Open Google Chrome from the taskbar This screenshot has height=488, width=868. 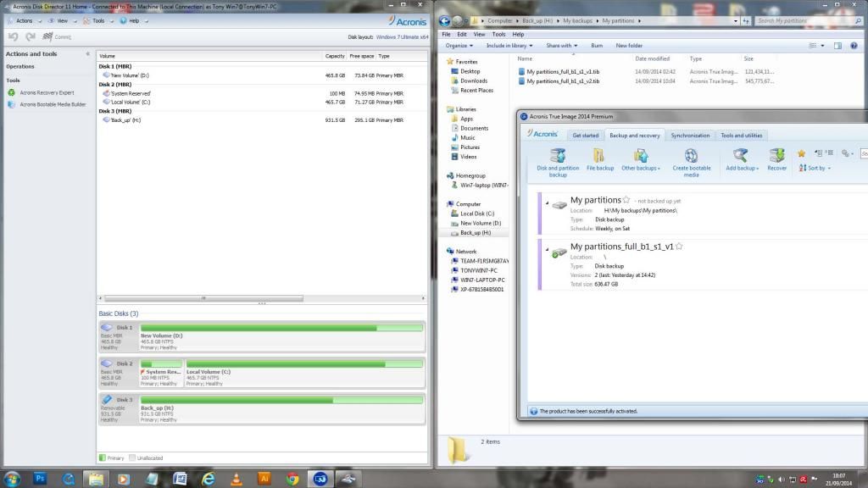[x=292, y=479]
